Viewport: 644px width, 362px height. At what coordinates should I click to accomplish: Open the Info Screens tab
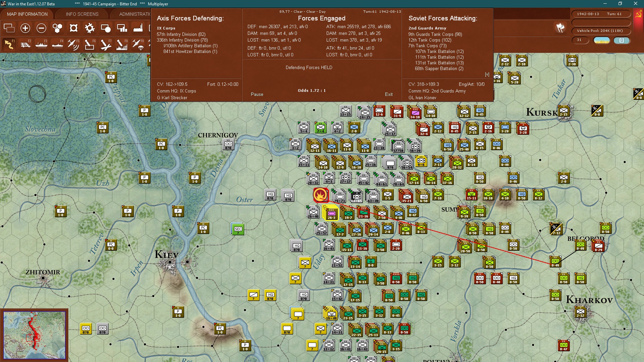click(x=82, y=14)
